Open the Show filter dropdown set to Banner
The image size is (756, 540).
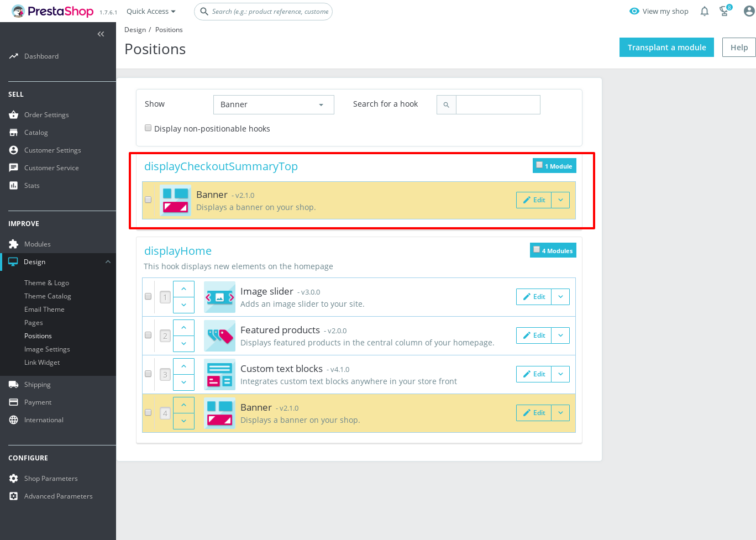coord(274,104)
